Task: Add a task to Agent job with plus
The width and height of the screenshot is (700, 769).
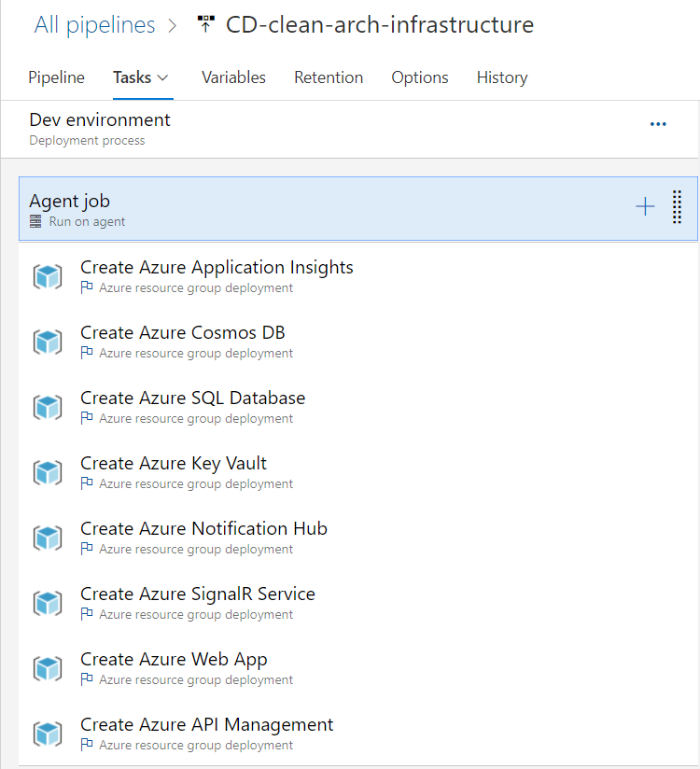Action: point(645,206)
